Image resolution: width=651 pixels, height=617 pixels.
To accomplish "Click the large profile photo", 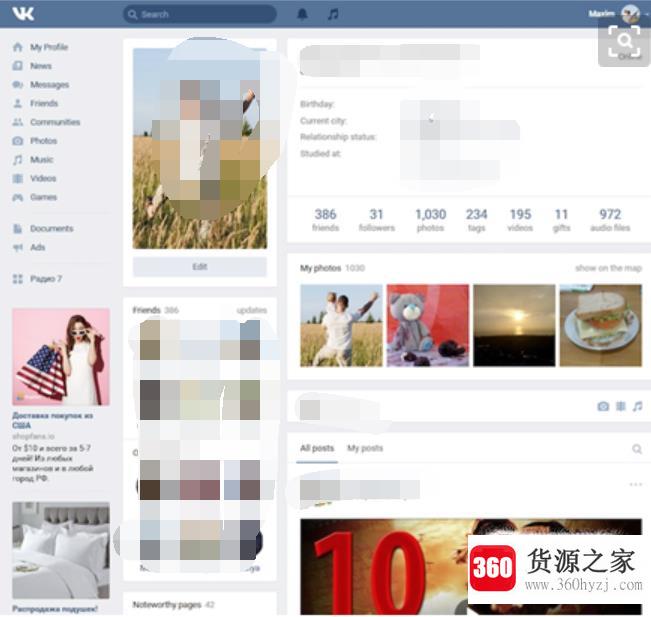I will [200, 148].
